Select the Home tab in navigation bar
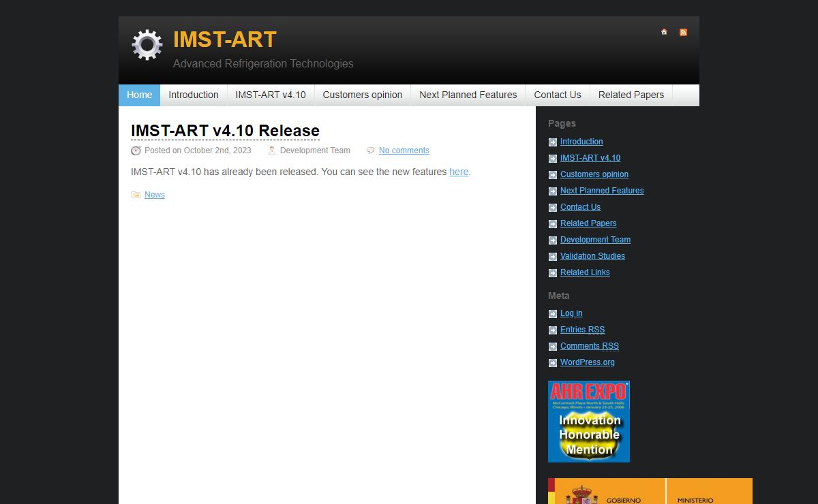 pyautogui.click(x=139, y=95)
